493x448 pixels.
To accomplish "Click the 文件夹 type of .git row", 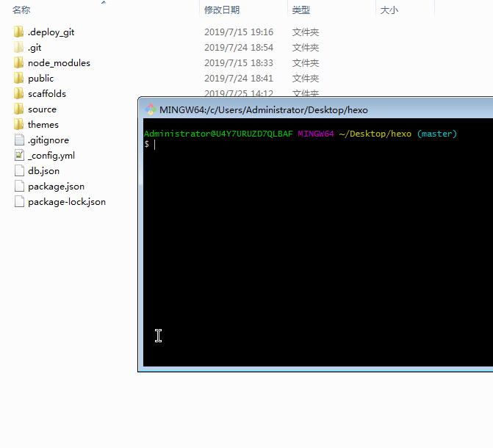I will pos(306,48).
